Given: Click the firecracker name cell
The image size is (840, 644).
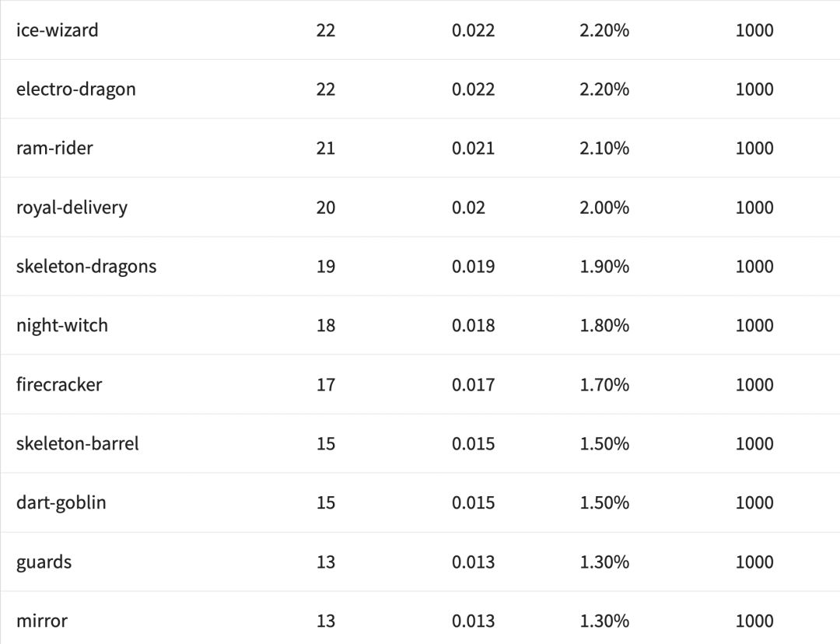Looking at the screenshot, I should click(59, 385).
